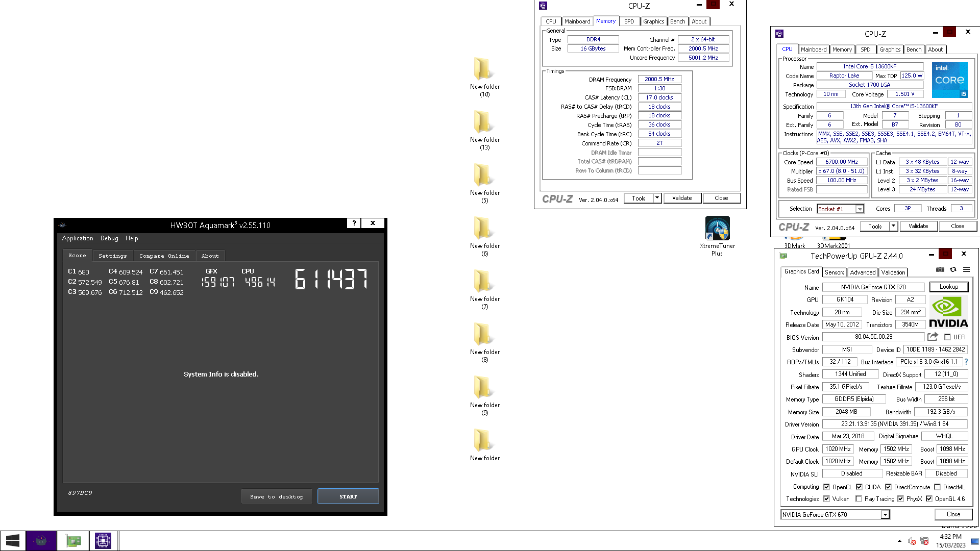Click the Aquamark help question mark button
Screen dimensions: 980x551
click(x=354, y=223)
